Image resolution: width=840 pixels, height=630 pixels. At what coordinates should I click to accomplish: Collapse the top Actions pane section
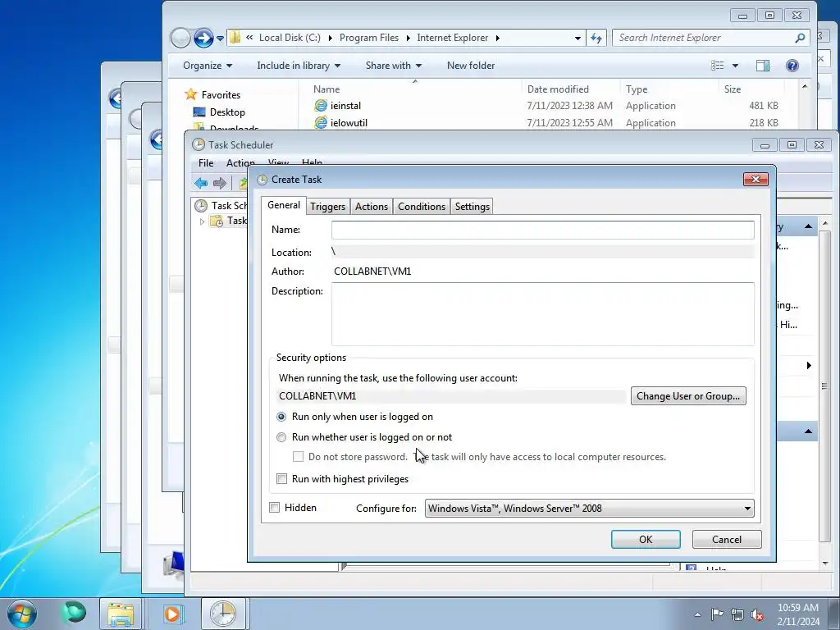tap(808, 226)
